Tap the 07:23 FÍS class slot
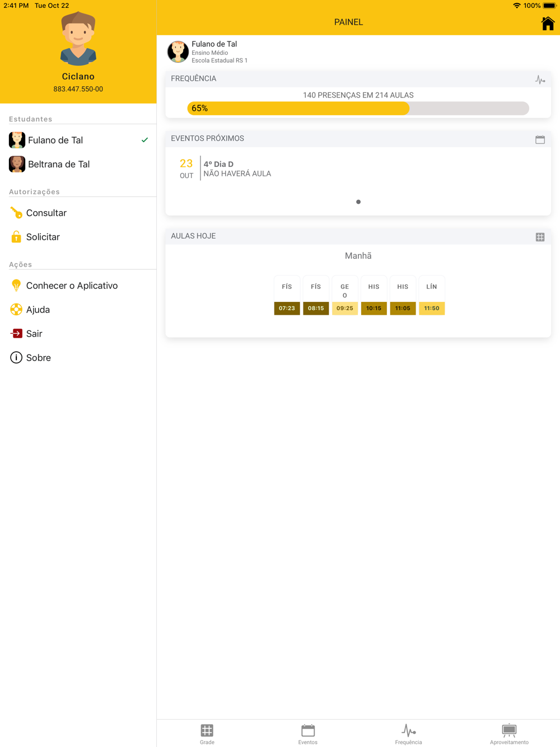Image resolution: width=560 pixels, height=747 pixels. (287, 296)
